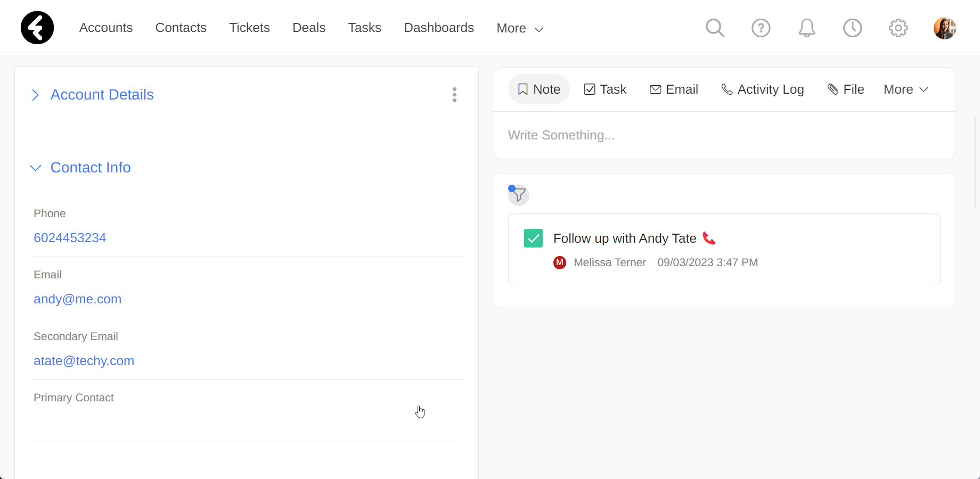Click the Melissa Terner avatar badge

tap(560, 262)
